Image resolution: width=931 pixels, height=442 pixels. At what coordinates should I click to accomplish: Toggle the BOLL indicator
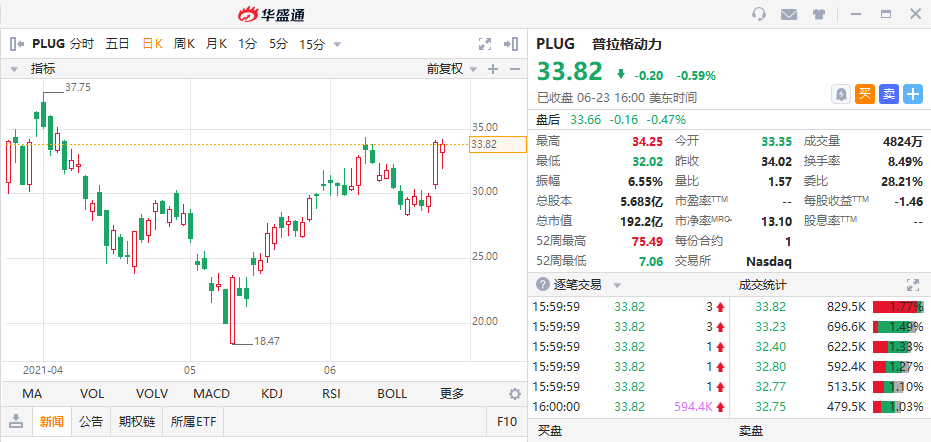(x=392, y=394)
